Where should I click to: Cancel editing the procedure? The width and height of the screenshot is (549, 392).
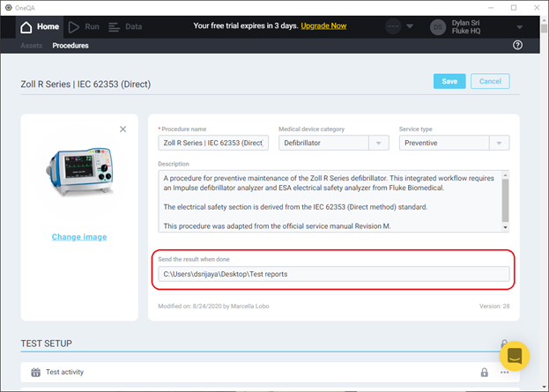pyautogui.click(x=489, y=81)
